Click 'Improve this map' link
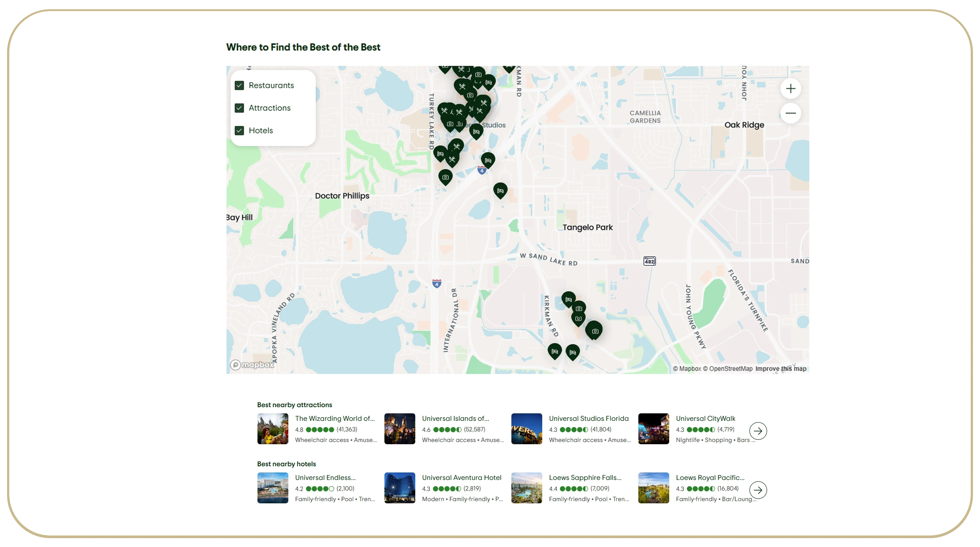 pos(781,369)
